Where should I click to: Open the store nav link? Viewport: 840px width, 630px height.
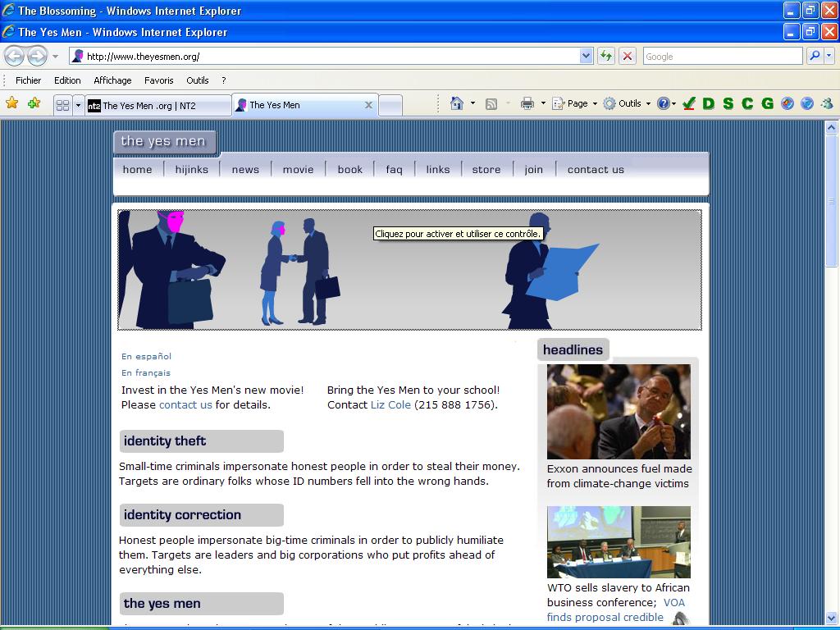[486, 169]
